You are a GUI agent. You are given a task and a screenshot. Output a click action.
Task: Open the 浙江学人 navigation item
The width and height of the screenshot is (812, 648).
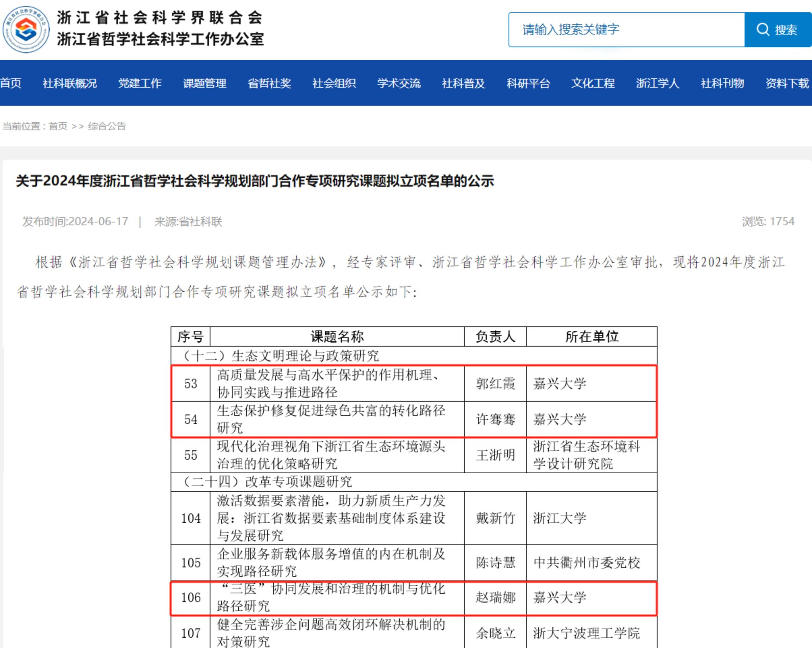coord(657,83)
